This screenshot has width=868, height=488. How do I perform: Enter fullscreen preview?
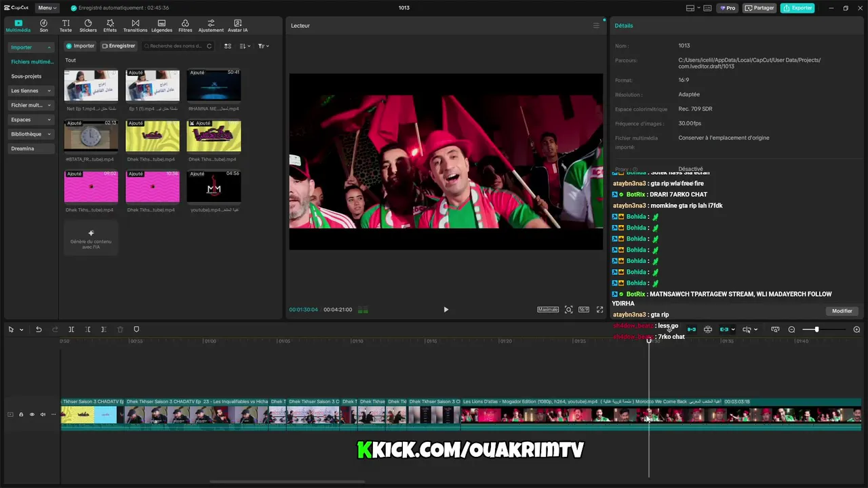tap(599, 310)
